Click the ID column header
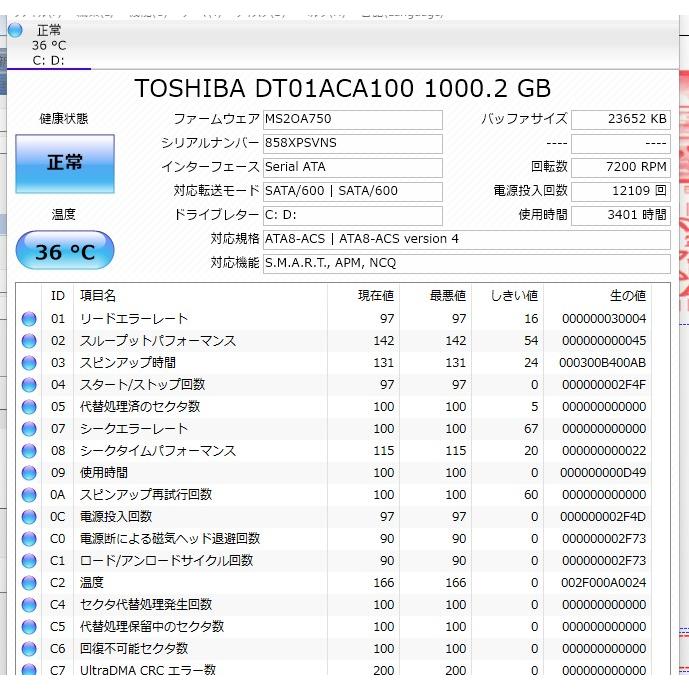 pyautogui.click(x=58, y=296)
